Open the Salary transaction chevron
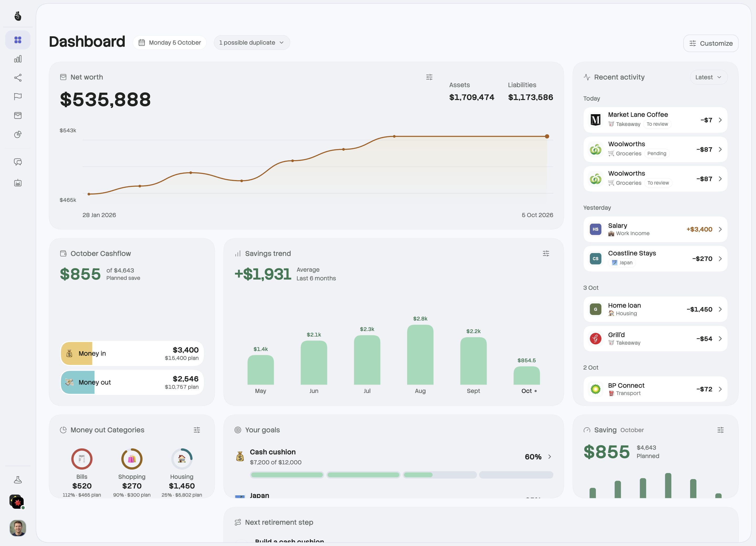 point(720,229)
